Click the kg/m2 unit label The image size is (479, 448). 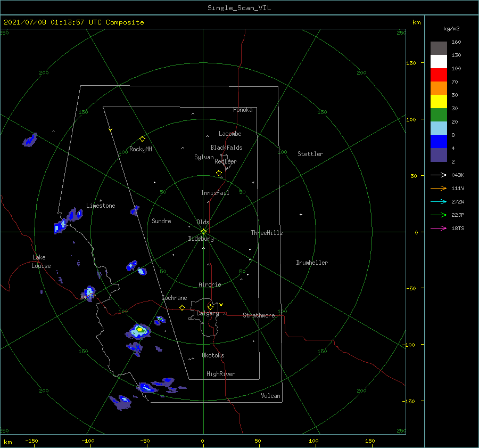451,29
